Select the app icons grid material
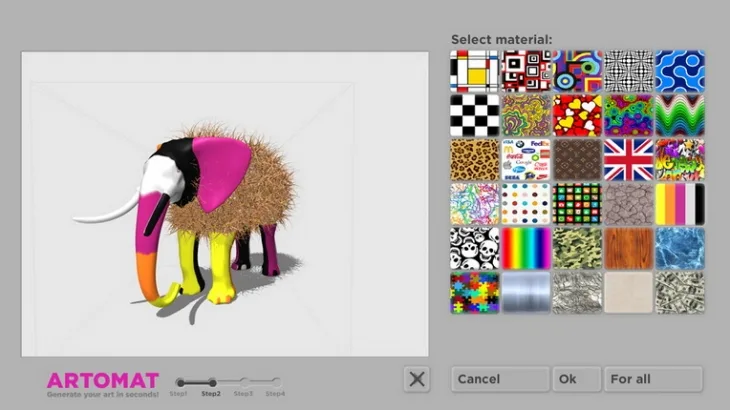Viewport: 730px width, 410px height. (577, 204)
